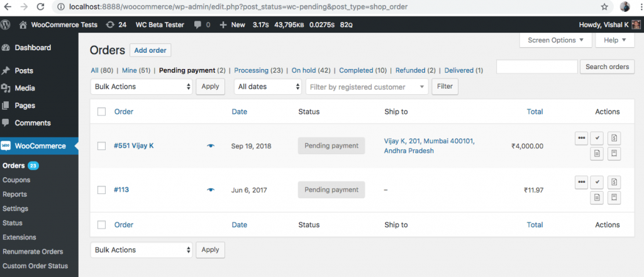Open the Screen Options panel
Viewport: 644px width, 277px height.
555,40
